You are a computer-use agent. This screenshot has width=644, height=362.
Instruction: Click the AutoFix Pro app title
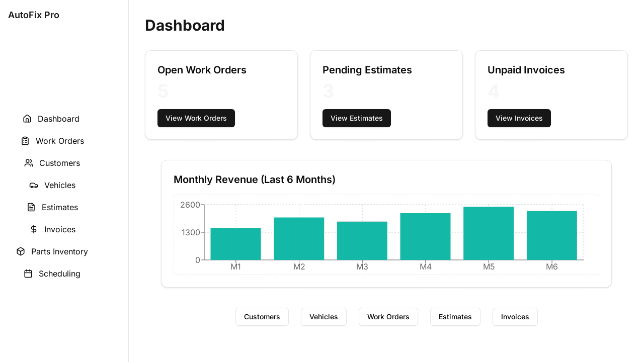[34, 15]
